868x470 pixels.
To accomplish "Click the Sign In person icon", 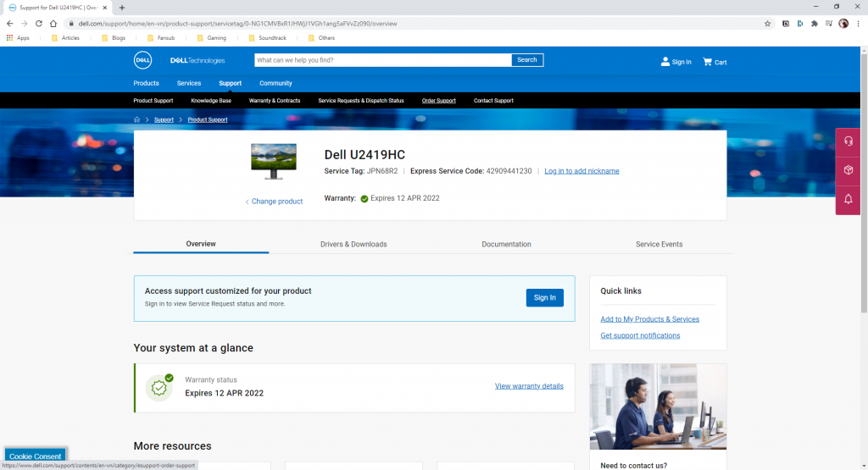I will (x=665, y=61).
